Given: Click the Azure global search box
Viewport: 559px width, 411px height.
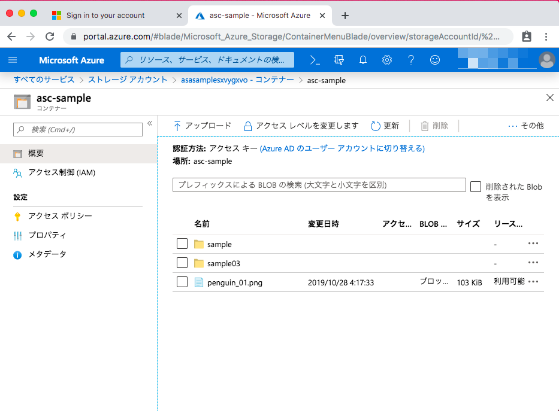Looking at the screenshot, I should [207, 60].
